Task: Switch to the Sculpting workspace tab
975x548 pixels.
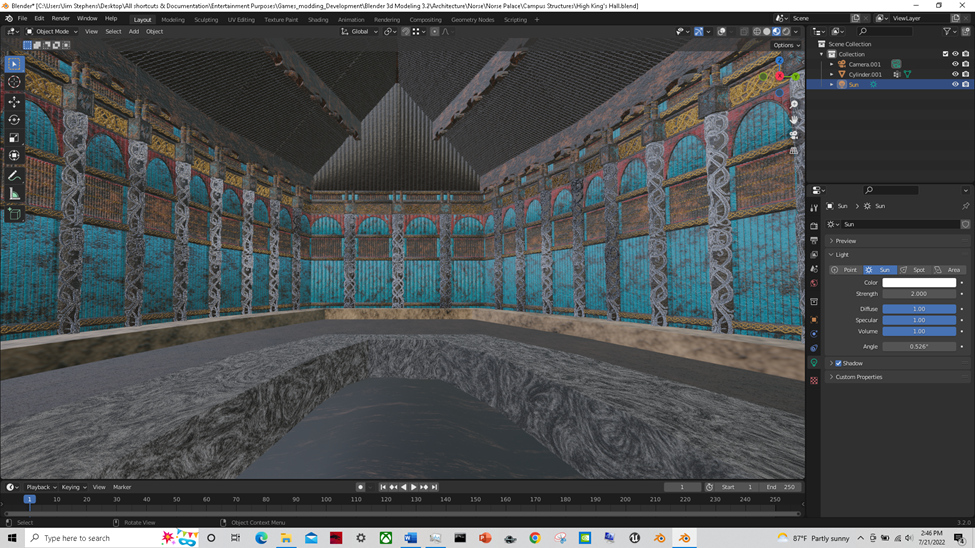Action: 206,19
